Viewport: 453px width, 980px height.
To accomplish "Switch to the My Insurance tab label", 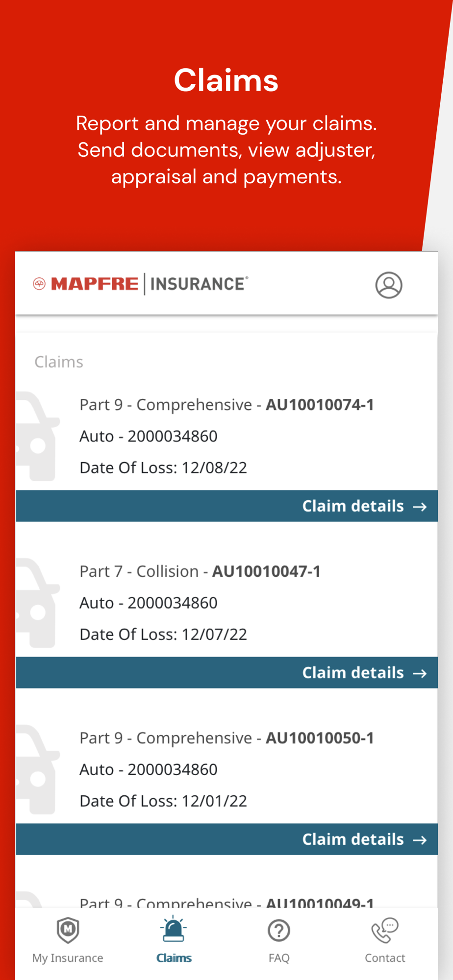I will click(68, 958).
